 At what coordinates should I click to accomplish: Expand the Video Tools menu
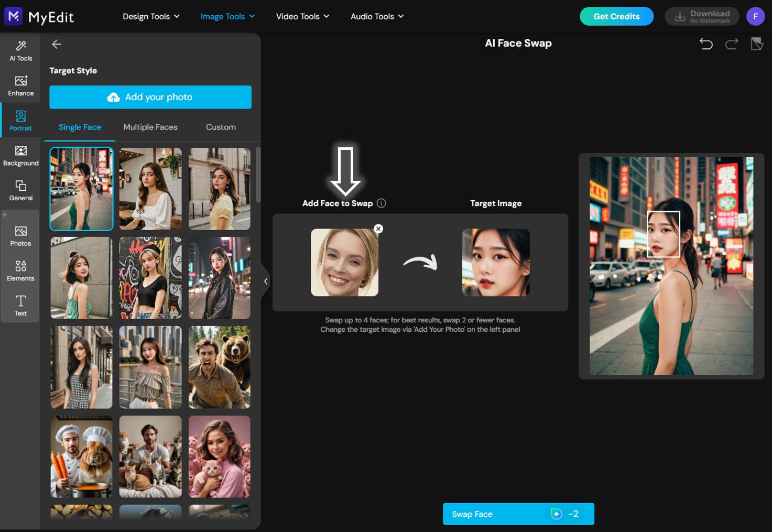(302, 16)
